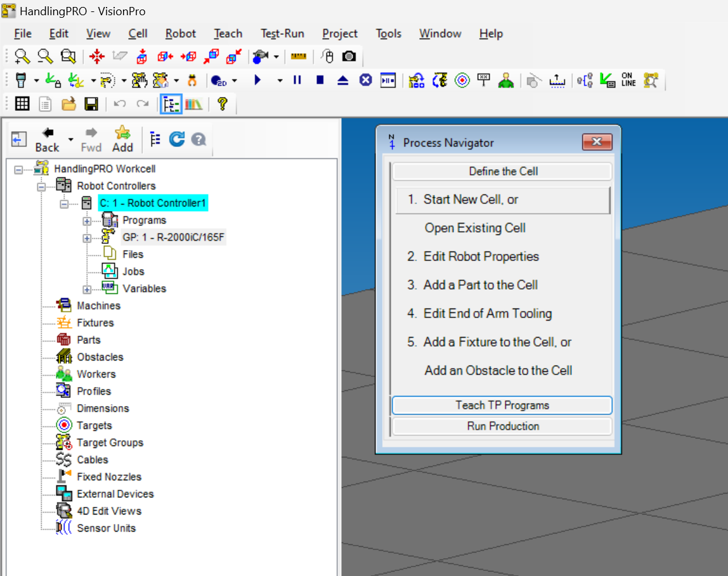The width and height of the screenshot is (728, 576).
Task: Click the lock teach tool frame icon
Action: click(53, 80)
